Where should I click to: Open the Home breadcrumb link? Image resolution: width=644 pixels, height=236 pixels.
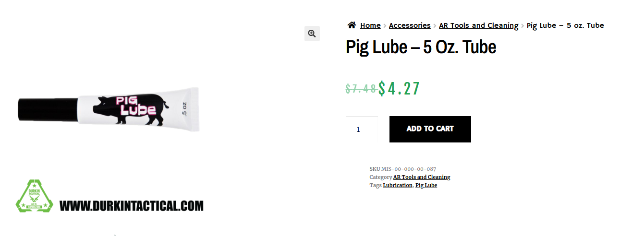point(370,25)
